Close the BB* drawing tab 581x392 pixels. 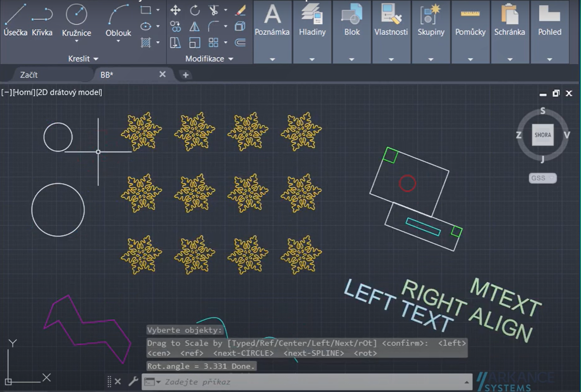coord(162,74)
